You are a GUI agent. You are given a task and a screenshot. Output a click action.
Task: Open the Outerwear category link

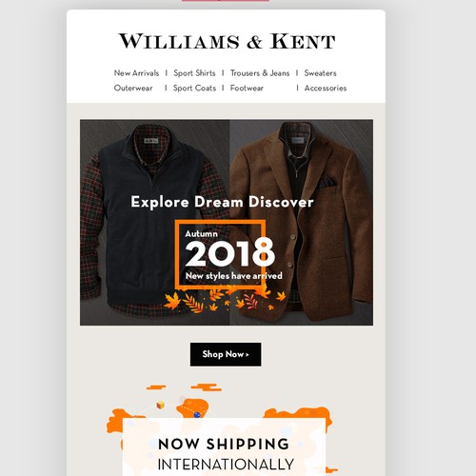pyautogui.click(x=133, y=88)
